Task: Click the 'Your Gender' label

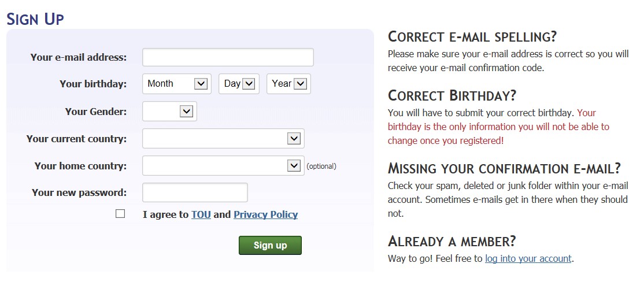Action: point(96,112)
